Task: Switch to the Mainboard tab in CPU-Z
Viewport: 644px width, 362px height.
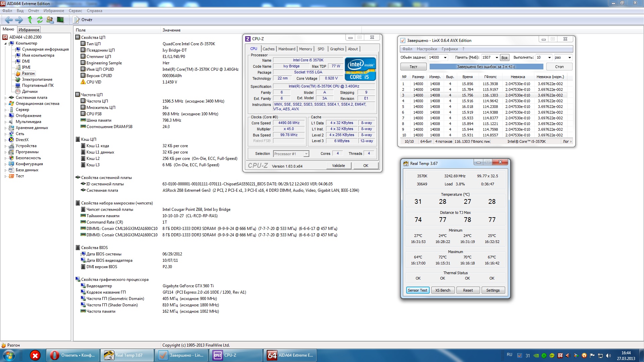Action: pyautogui.click(x=287, y=49)
